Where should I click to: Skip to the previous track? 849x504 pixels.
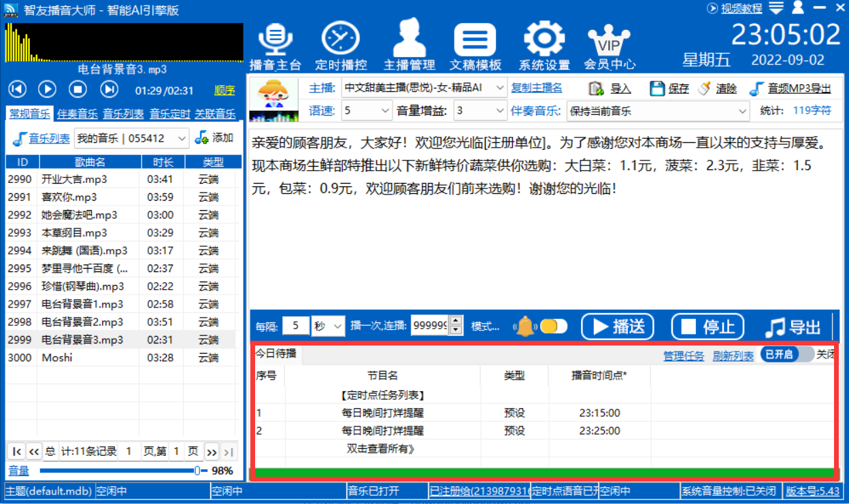(17, 89)
